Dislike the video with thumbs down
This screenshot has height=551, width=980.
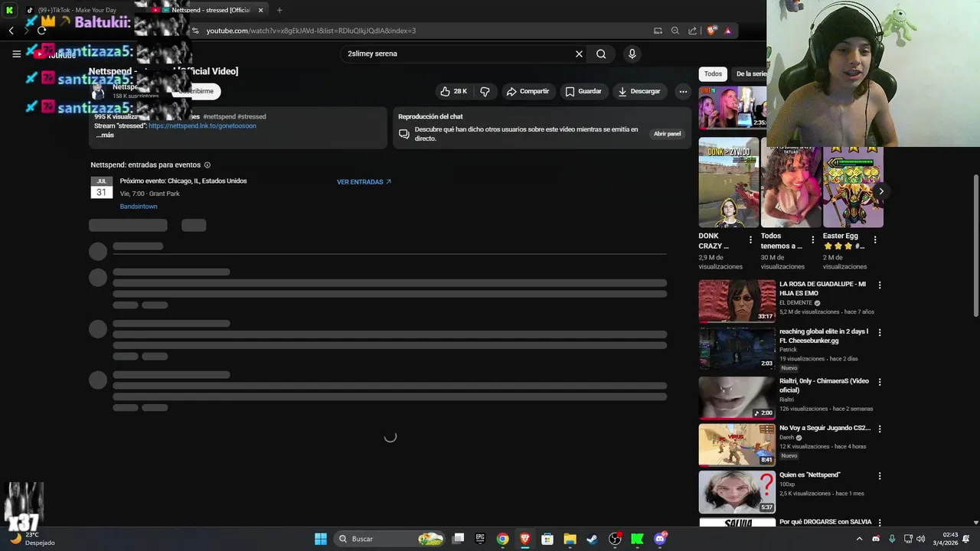[485, 91]
